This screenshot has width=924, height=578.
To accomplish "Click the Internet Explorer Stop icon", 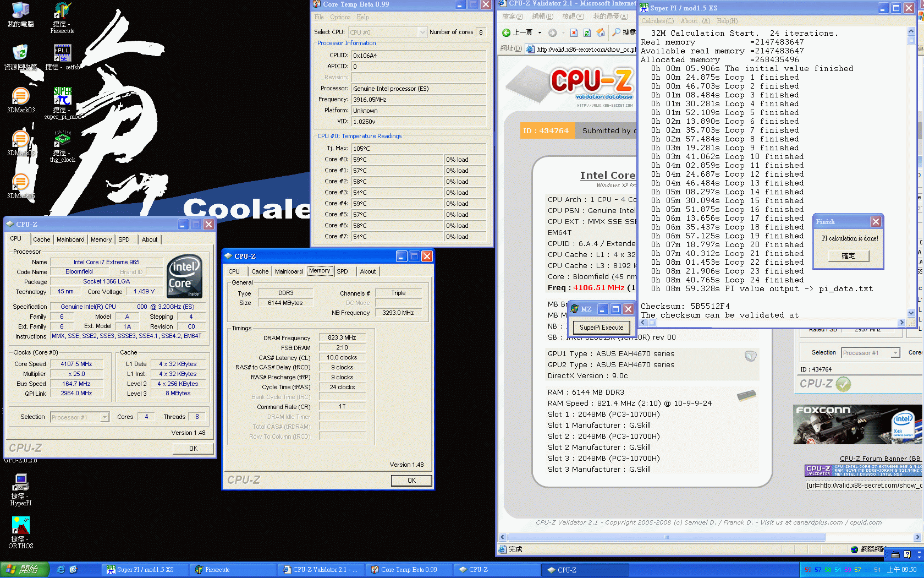I will [574, 32].
